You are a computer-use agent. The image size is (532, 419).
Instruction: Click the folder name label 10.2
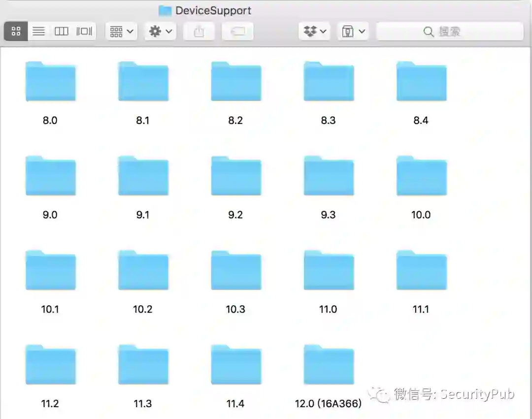(142, 309)
